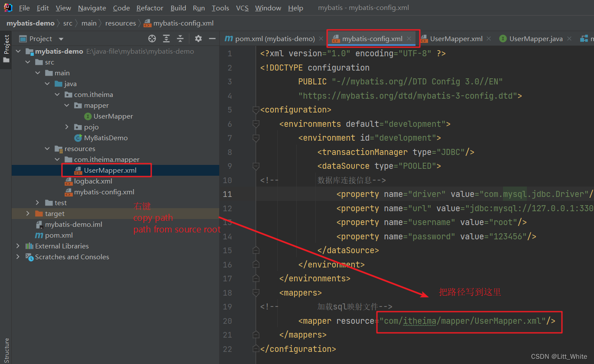Click line number 20 in the gutter
Image resolution: width=594 pixels, height=364 pixels.
(227, 321)
